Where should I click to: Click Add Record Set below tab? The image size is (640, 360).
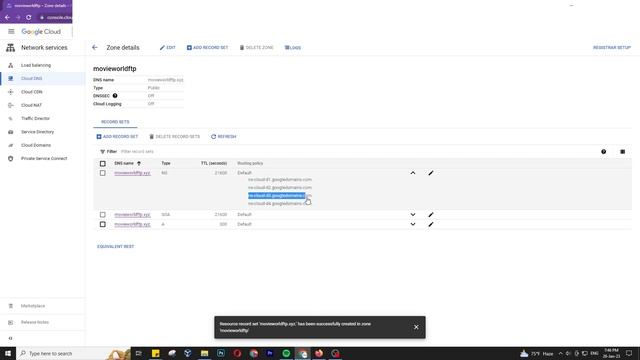point(117,137)
